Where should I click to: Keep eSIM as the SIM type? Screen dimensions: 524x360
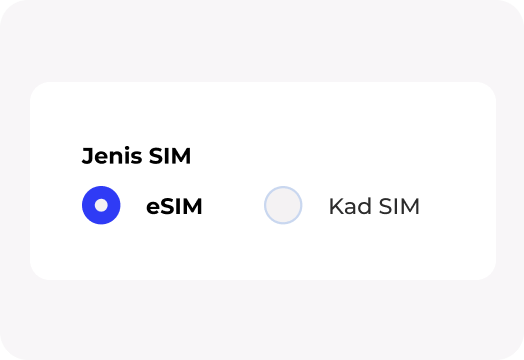tap(101, 205)
